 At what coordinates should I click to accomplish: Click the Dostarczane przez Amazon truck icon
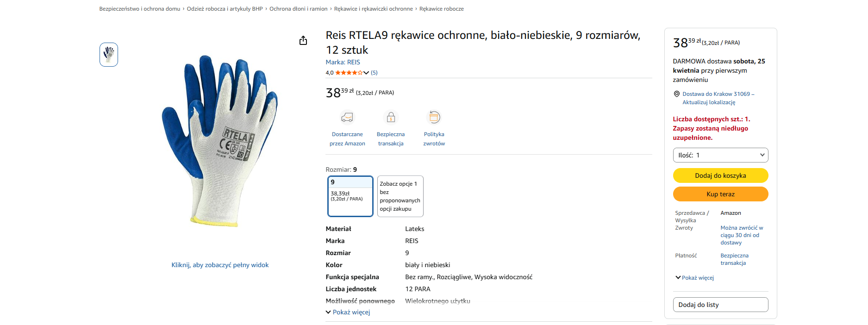[347, 117]
